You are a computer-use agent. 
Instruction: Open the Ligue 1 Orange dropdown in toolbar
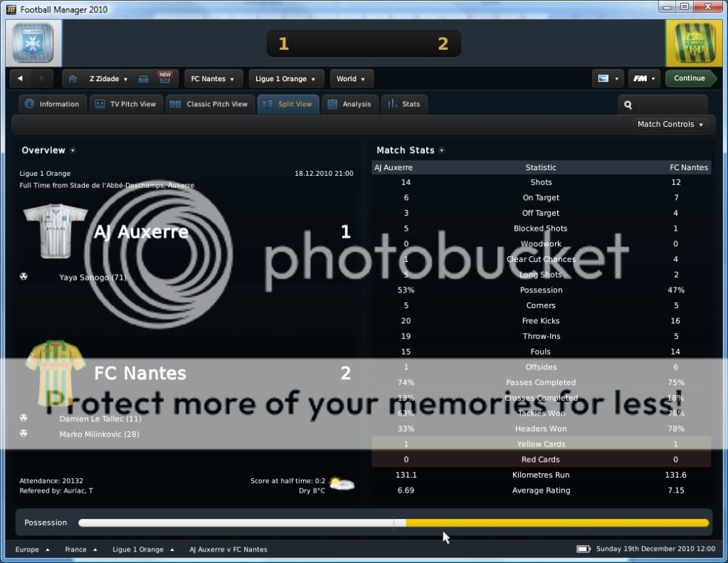(286, 79)
